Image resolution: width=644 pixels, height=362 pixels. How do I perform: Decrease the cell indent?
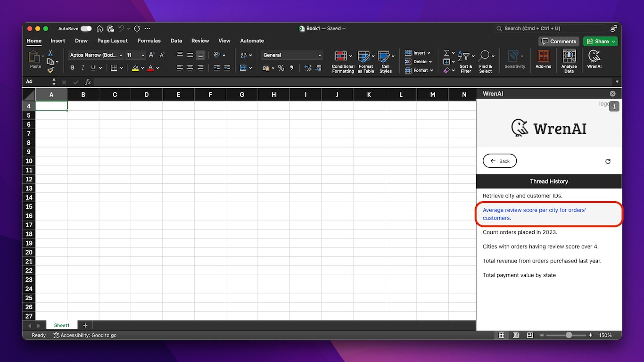(217, 68)
